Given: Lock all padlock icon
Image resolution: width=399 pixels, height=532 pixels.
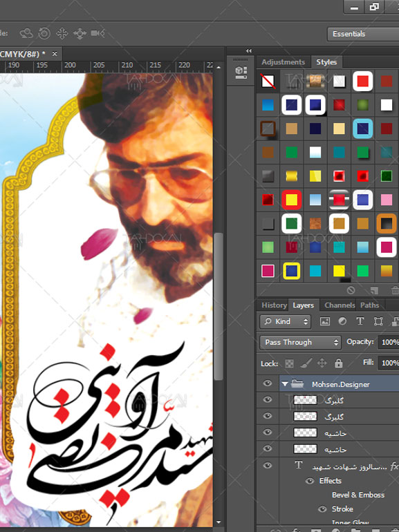Looking at the screenshot, I should point(339,363).
